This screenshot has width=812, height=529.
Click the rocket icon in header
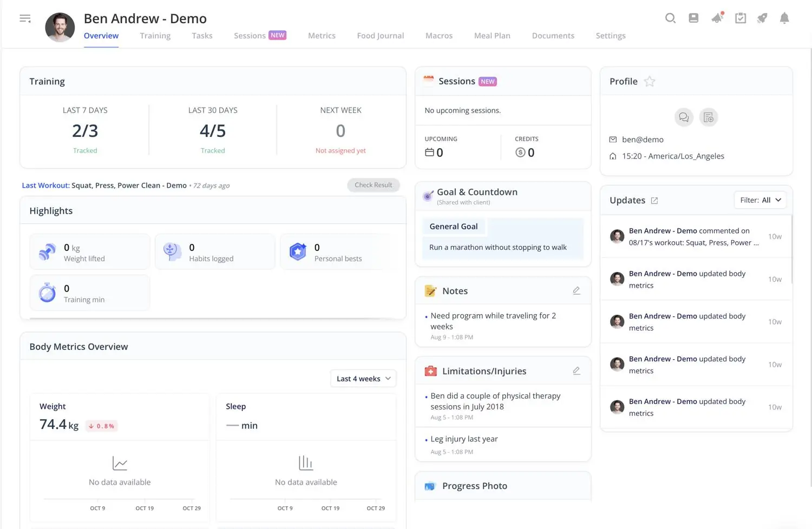762,18
